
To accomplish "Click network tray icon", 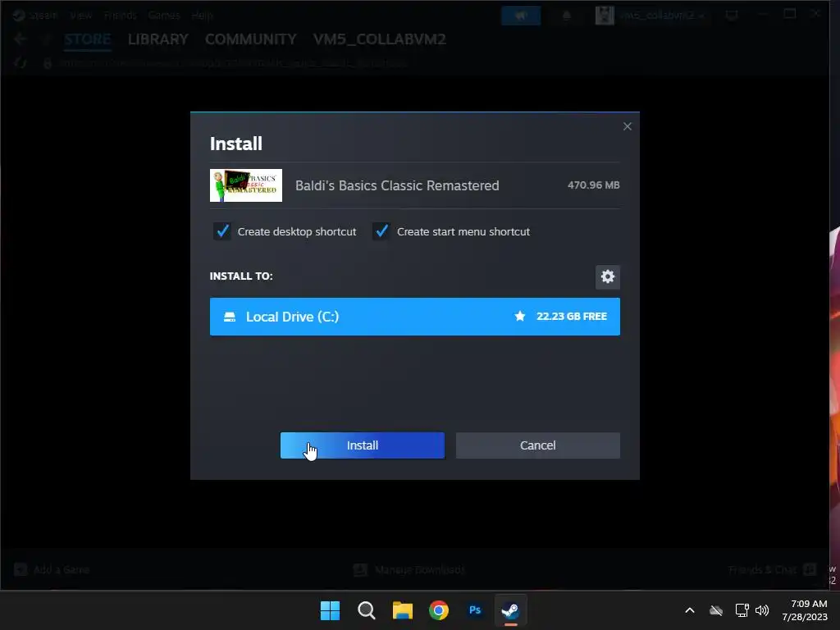I will coord(742,610).
